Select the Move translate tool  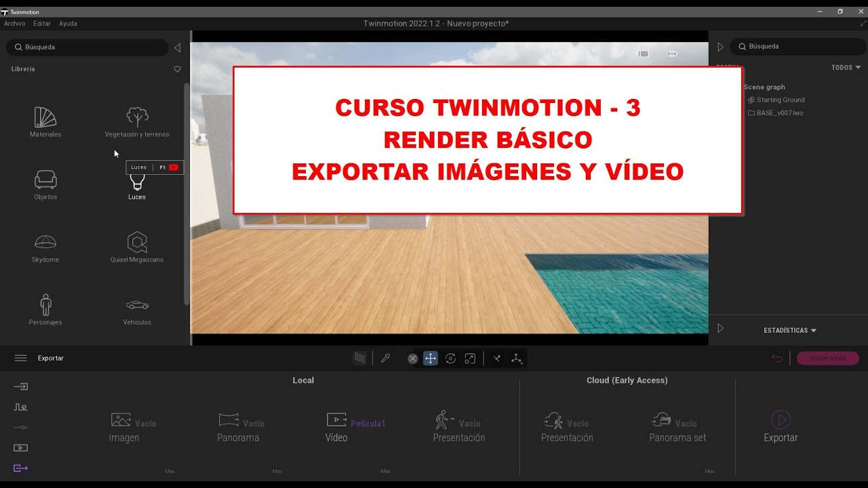431,359
